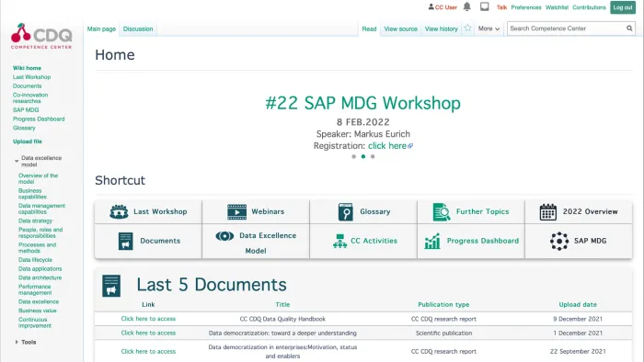This screenshot has height=362, width=644.
Task: Open the CC Activities shortcut label
Action: [374, 241]
